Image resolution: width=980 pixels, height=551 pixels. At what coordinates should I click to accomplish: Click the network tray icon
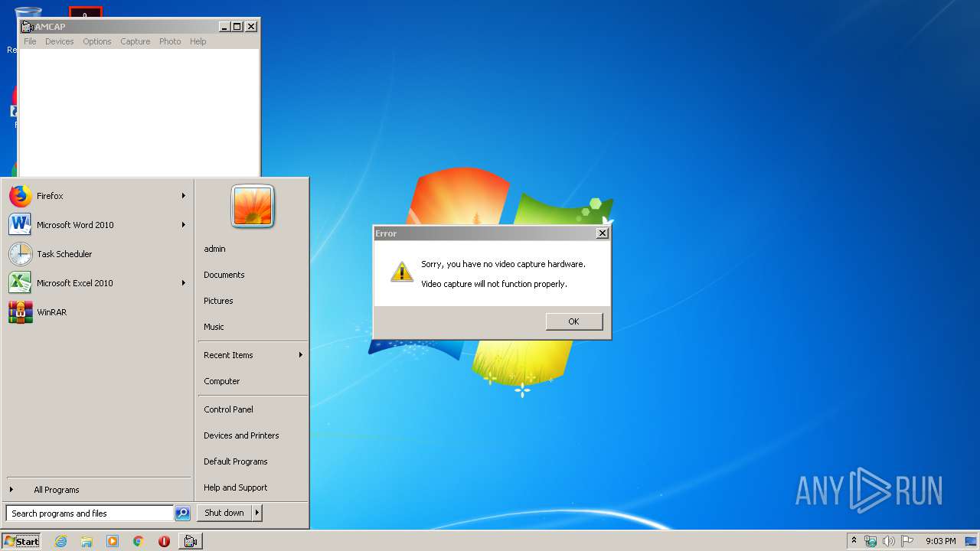871,541
